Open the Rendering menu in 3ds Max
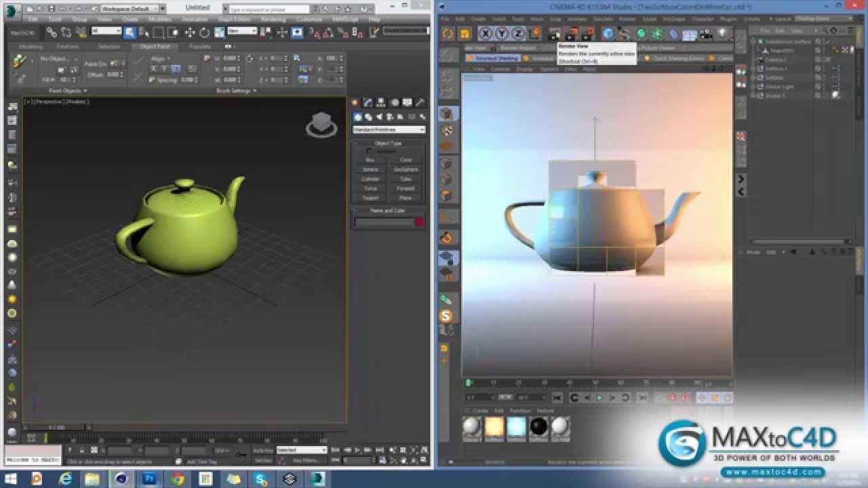Screen dimensions: 868x488 [273, 19]
